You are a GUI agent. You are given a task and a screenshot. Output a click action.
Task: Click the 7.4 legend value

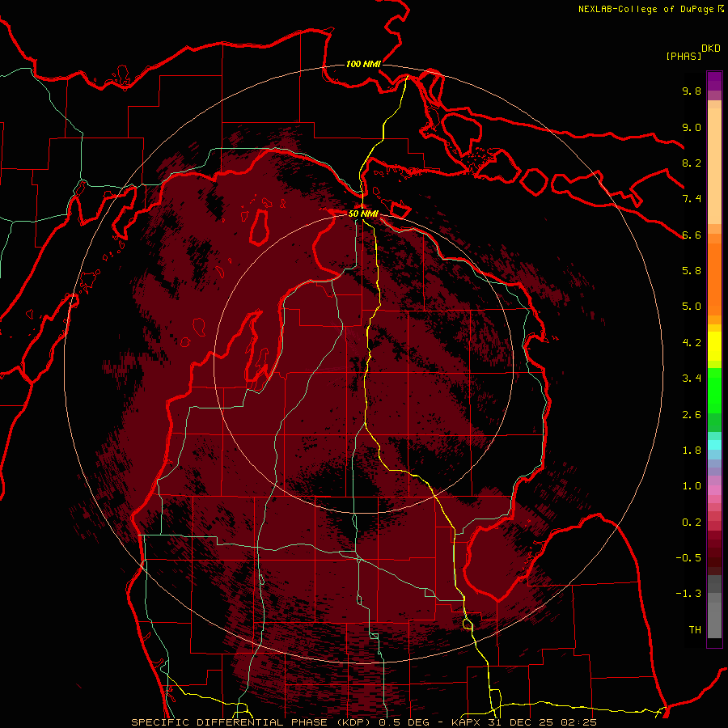[x=692, y=199]
